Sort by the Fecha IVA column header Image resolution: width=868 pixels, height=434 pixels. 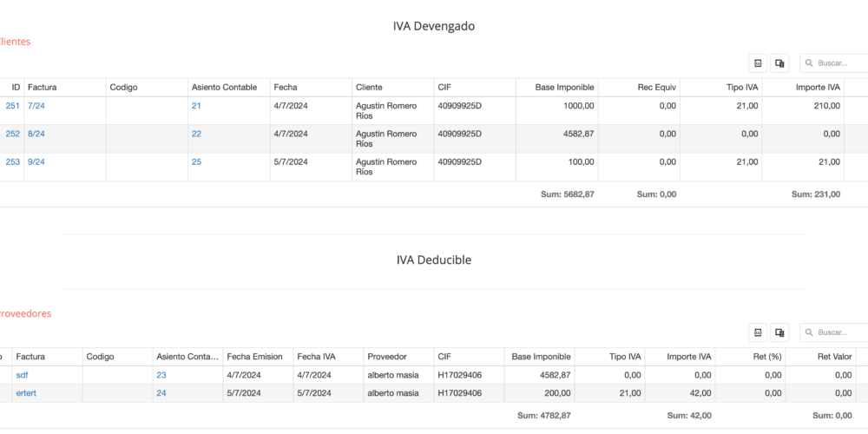point(328,357)
